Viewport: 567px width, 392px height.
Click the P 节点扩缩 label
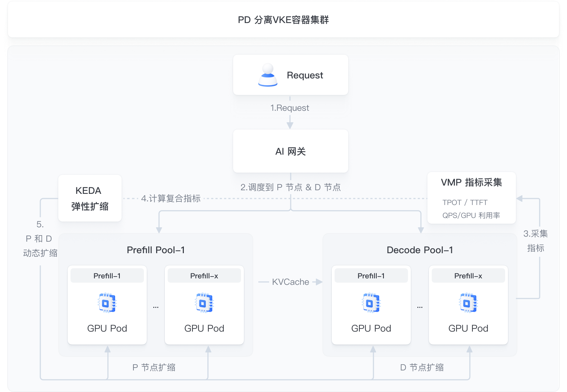coord(154,367)
